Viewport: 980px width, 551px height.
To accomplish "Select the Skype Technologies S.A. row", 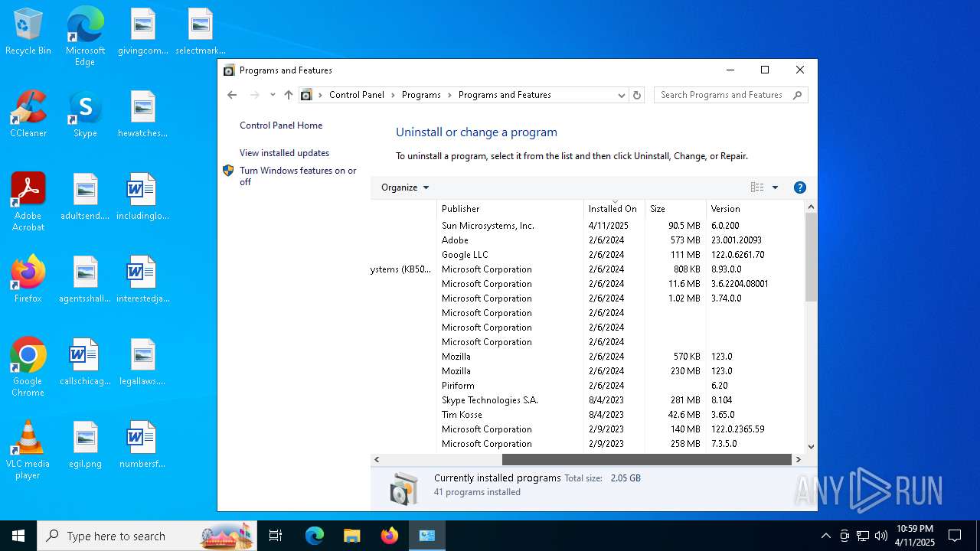I will (x=587, y=400).
